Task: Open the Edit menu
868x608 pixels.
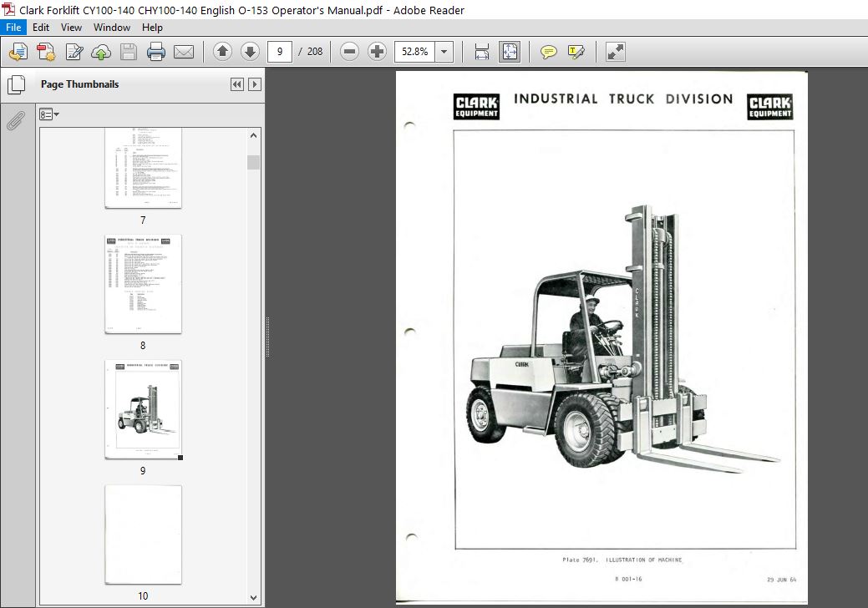Action: pyautogui.click(x=40, y=27)
